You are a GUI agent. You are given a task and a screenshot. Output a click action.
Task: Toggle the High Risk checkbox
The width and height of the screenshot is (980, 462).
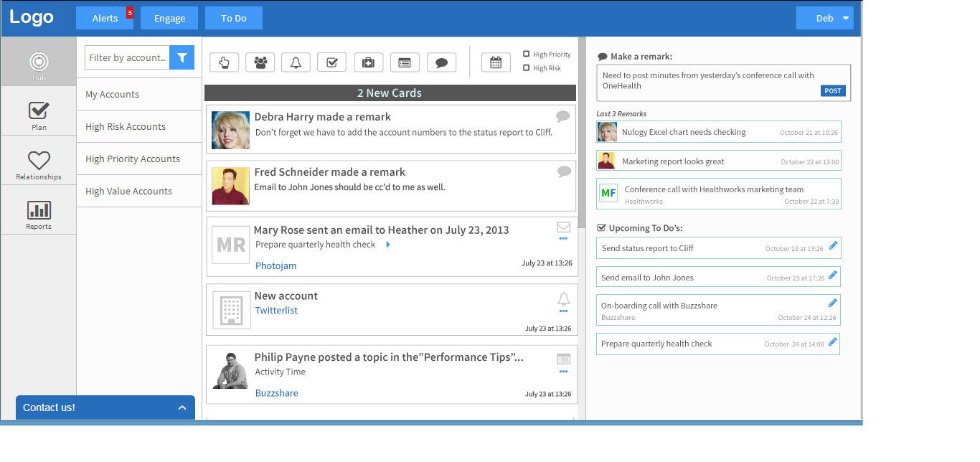[527, 68]
